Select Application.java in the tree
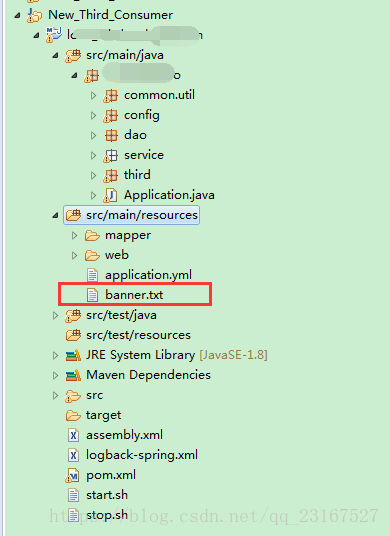 pos(169,195)
